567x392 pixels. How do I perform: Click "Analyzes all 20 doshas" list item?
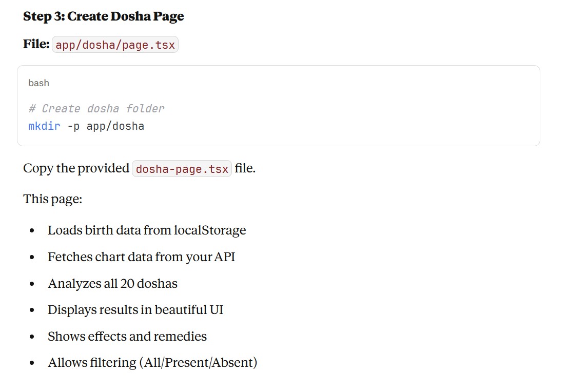(x=112, y=283)
